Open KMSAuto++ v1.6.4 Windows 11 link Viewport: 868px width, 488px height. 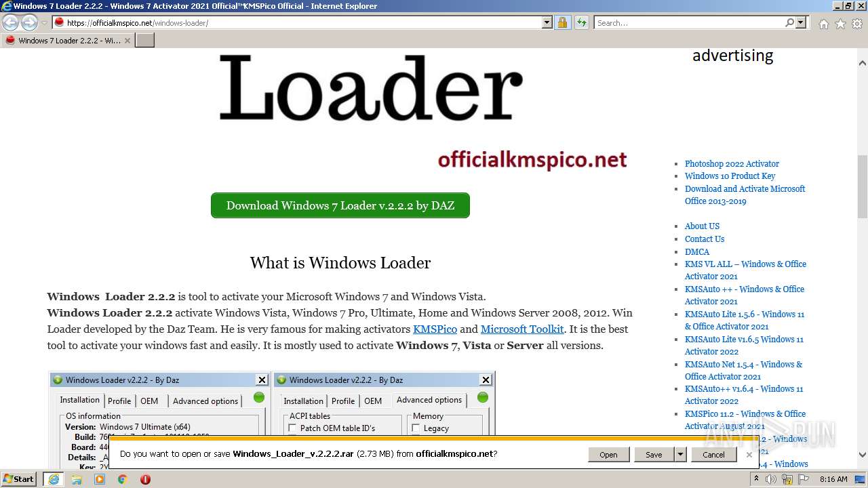744,394
